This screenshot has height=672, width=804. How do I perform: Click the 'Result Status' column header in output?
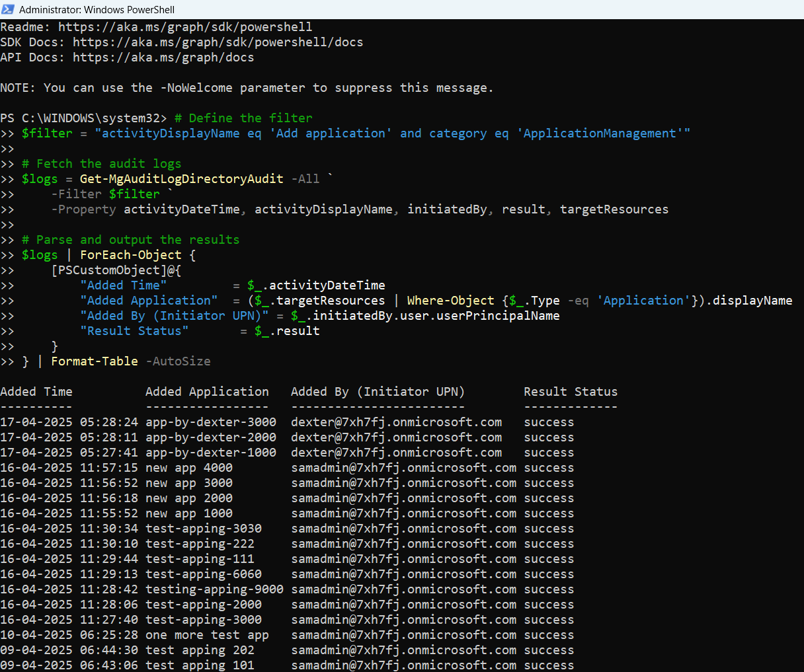pos(571,392)
